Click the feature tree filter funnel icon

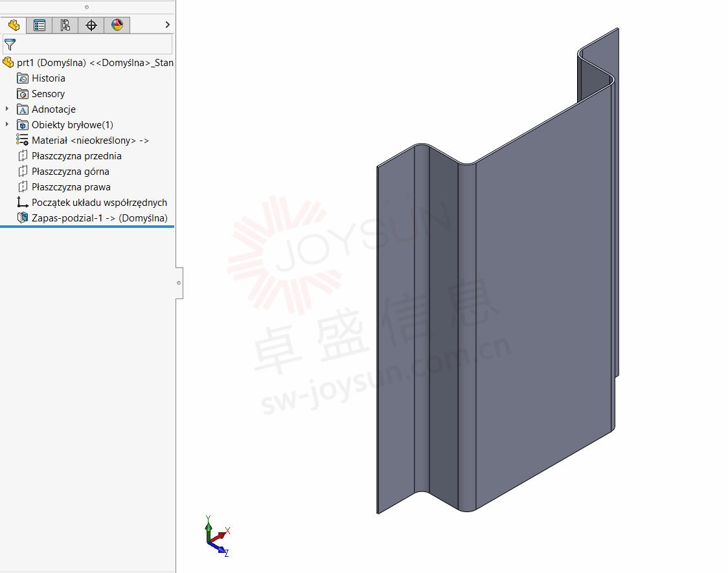(10, 45)
